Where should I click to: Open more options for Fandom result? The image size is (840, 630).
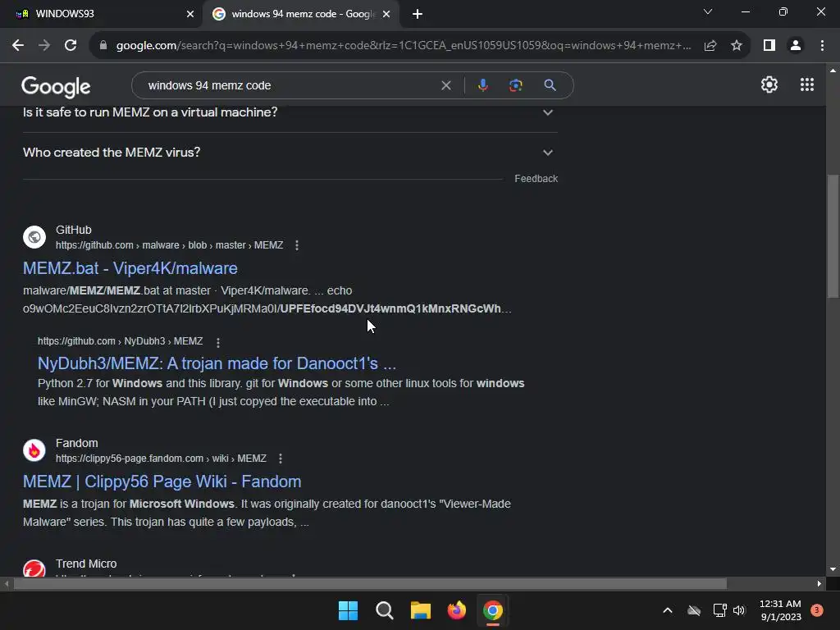coord(281,459)
